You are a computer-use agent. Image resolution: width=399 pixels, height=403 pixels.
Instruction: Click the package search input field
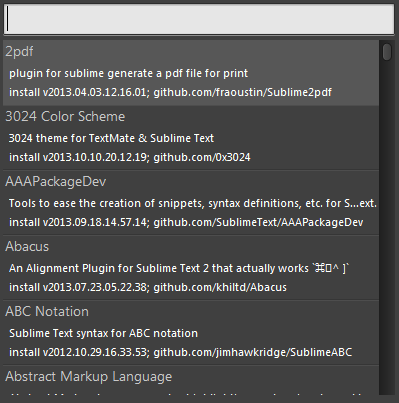tap(199, 19)
